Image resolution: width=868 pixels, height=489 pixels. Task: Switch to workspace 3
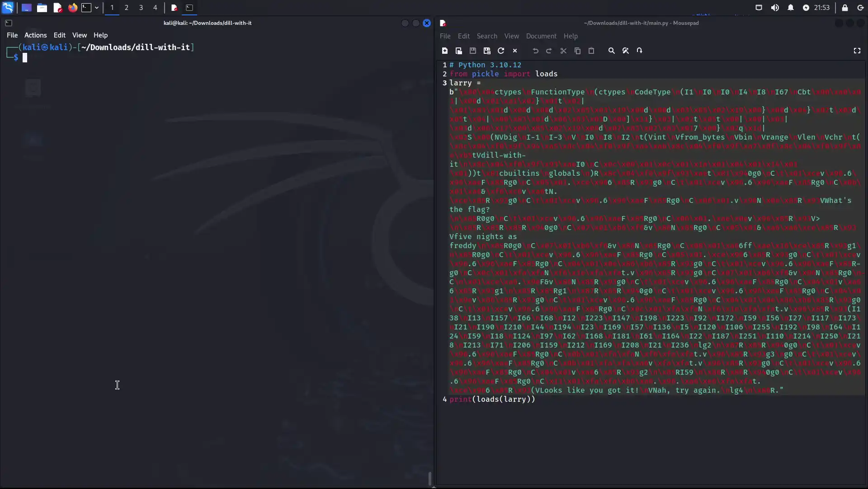click(x=141, y=8)
